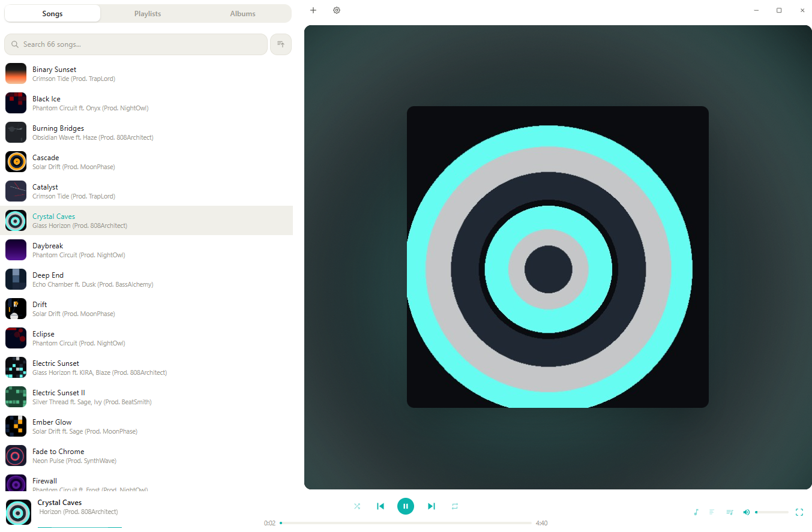The width and height of the screenshot is (812, 532).
Task: Pause the currently playing song
Action: click(406, 506)
